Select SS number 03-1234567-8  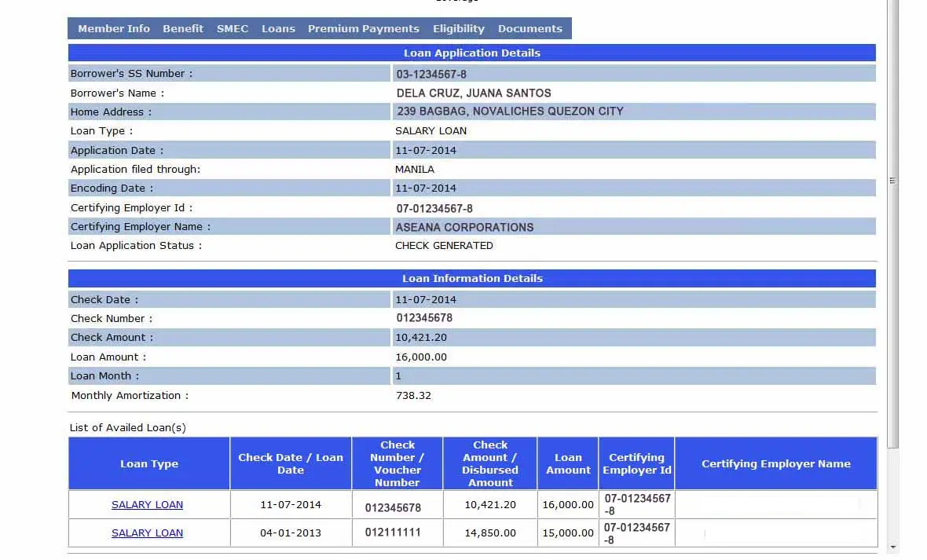[431, 74]
